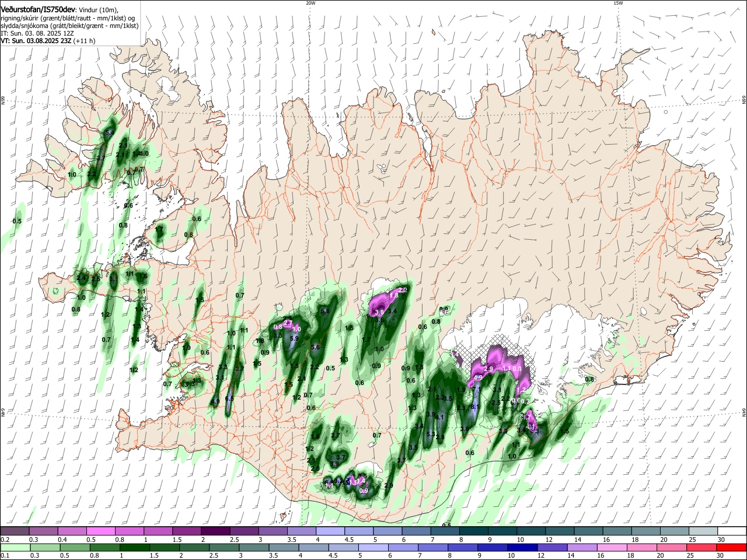The image size is (747, 560).
Task: Select the dark blue 10 mm rain legend swatch
Action: [x=522, y=547]
